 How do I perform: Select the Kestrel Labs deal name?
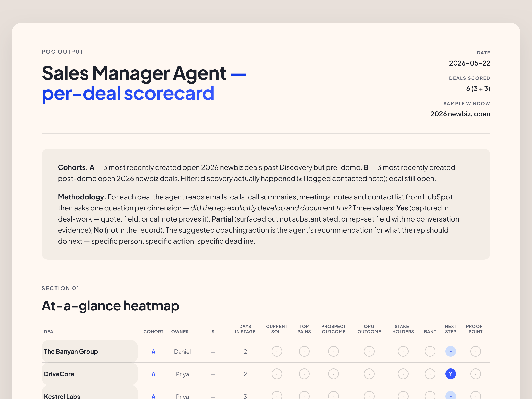pos(62,396)
